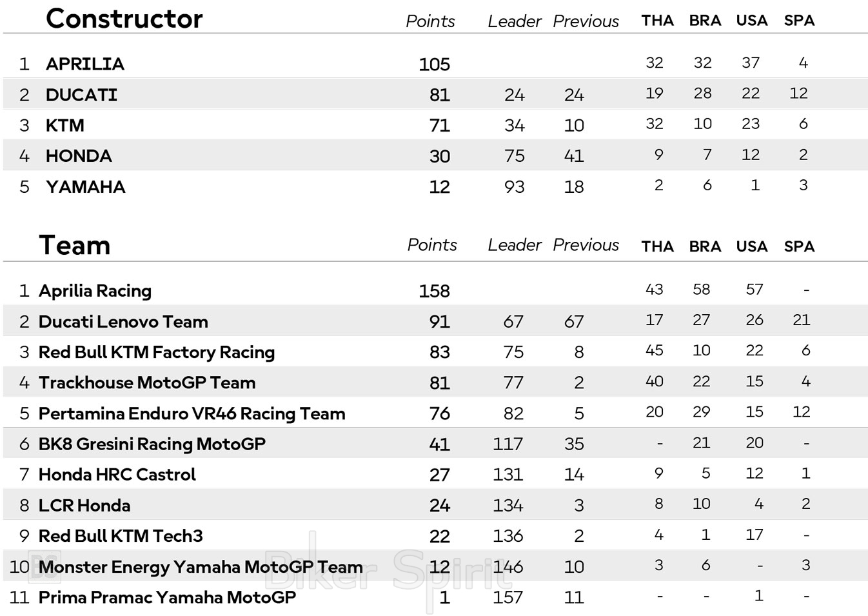This screenshot has width=868, height=616.
Task: Select the APRILIA constructor row name
Action: (x=85, y=64)
